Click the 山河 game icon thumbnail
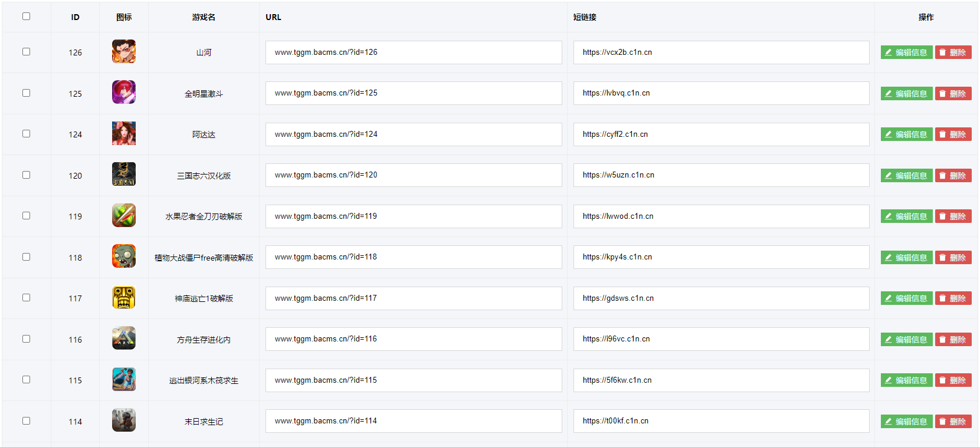 pyautogui.click(x=124, y=52)
